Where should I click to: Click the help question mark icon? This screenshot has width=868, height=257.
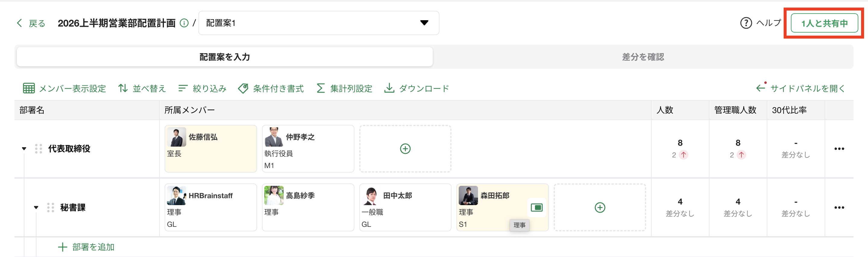(746, 23)
